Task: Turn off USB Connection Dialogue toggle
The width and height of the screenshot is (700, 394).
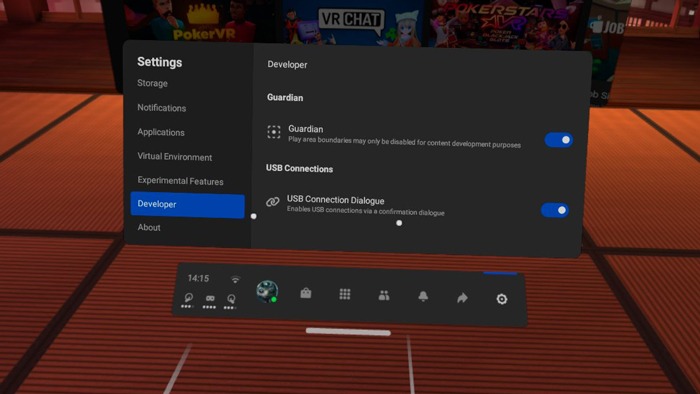Action: (555, 210)
